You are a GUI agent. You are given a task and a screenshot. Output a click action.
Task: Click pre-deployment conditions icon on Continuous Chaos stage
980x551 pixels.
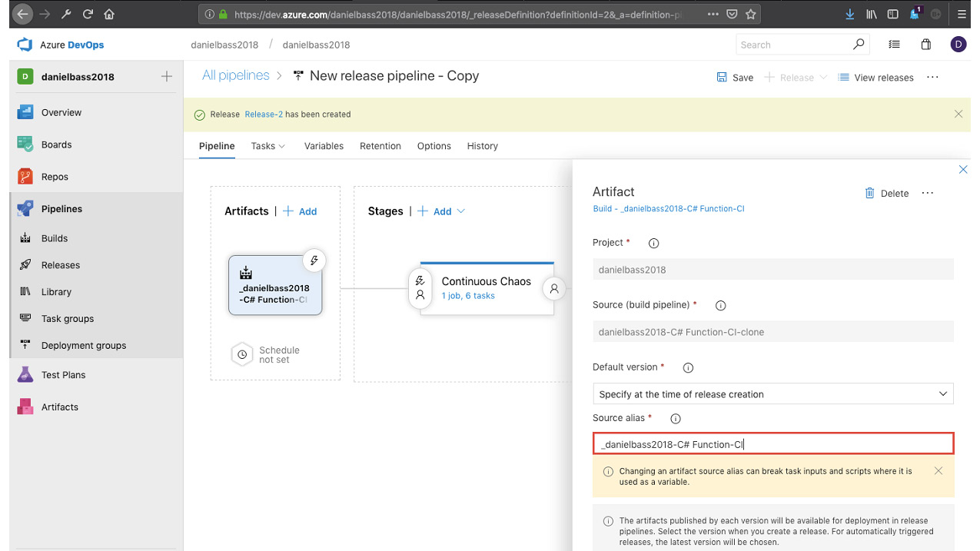420,288
